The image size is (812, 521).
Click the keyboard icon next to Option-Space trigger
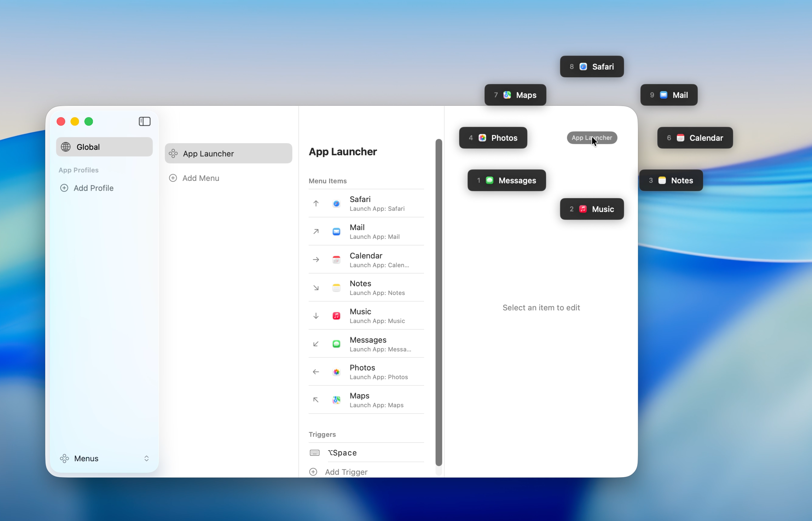(314, 453)
